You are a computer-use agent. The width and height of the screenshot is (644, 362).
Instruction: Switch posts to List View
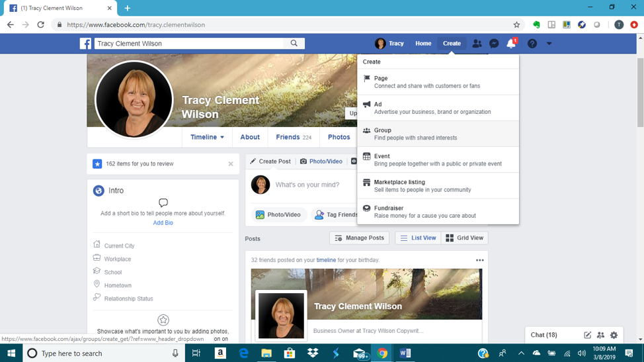point(418,238)
